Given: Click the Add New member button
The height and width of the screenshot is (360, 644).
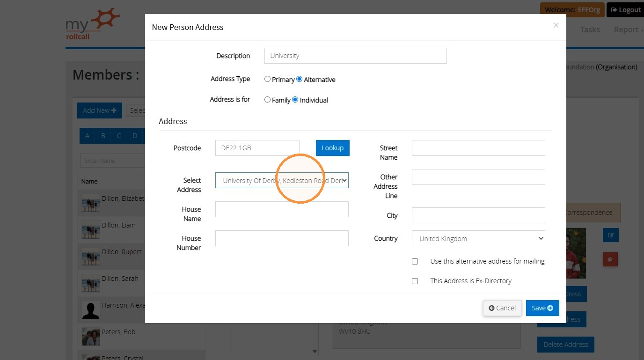Looking at the screenshot, I should 100,110.
